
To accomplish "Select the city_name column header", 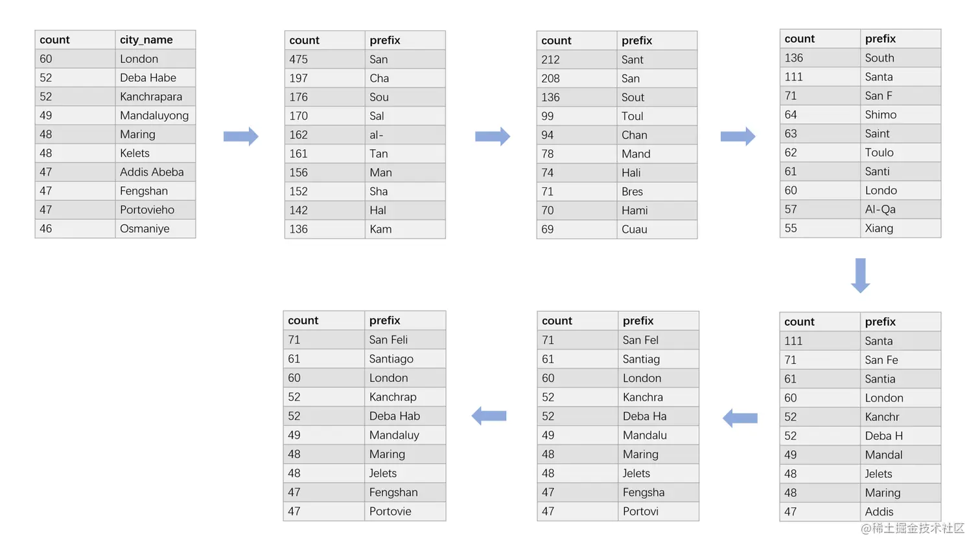I will click(x=156, y=40).
